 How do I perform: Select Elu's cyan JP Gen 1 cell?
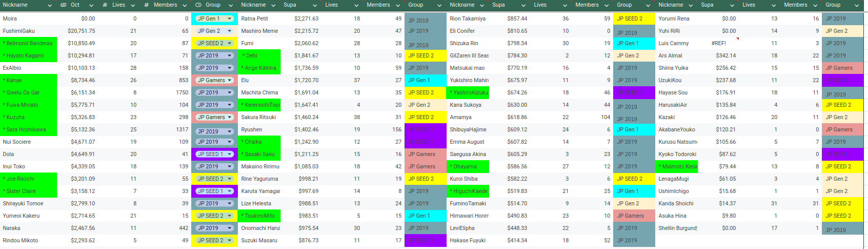[426, 80]
